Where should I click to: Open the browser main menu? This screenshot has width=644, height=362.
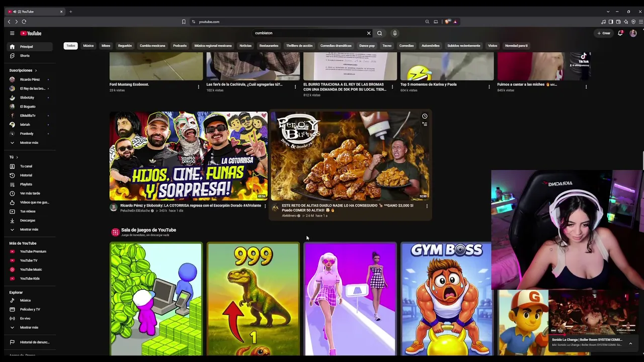pos(640,22)
